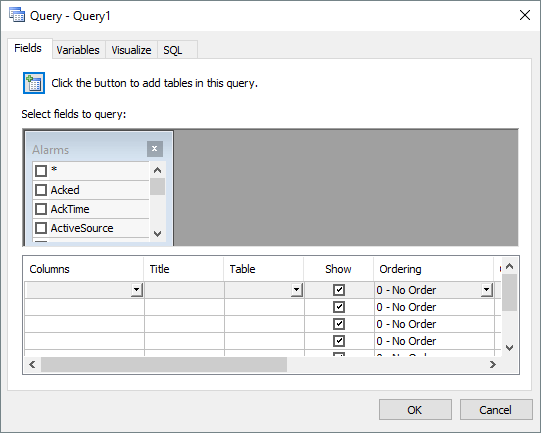This screenshot has height=433, width=541.
Task: Click grid horizontal scroll right arrow
Action: click(x=493, y=364)
